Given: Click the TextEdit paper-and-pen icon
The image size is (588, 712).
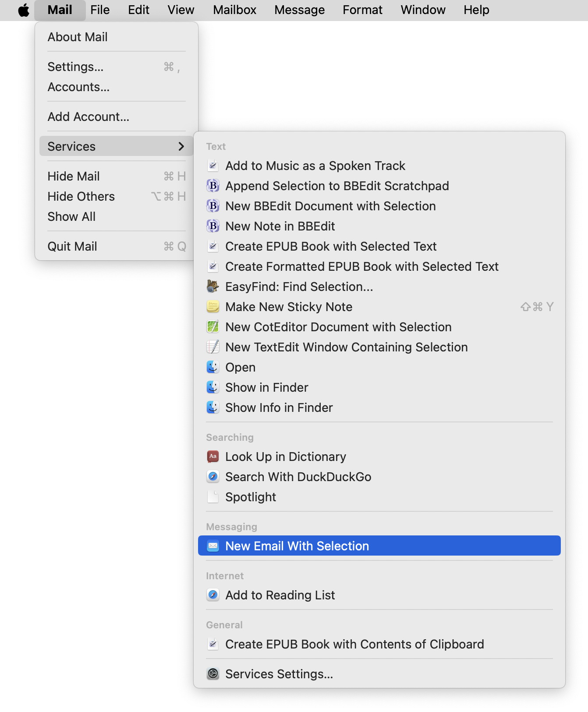Looking at the screenshot, I should 213,347.
